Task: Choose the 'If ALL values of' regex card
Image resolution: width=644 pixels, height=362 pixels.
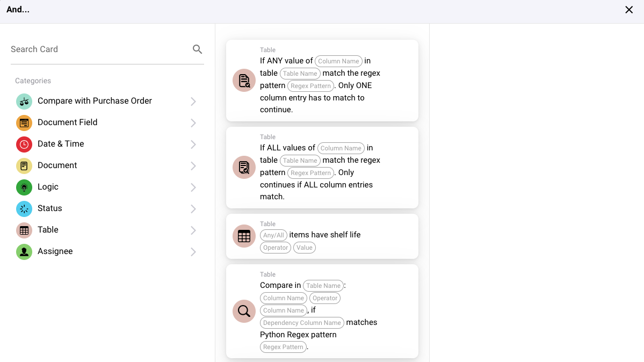Action: click(x=322, y=168)
